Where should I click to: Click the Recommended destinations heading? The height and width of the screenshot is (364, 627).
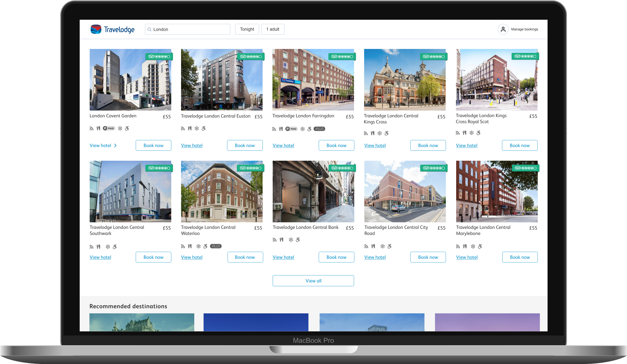(128, 306)
